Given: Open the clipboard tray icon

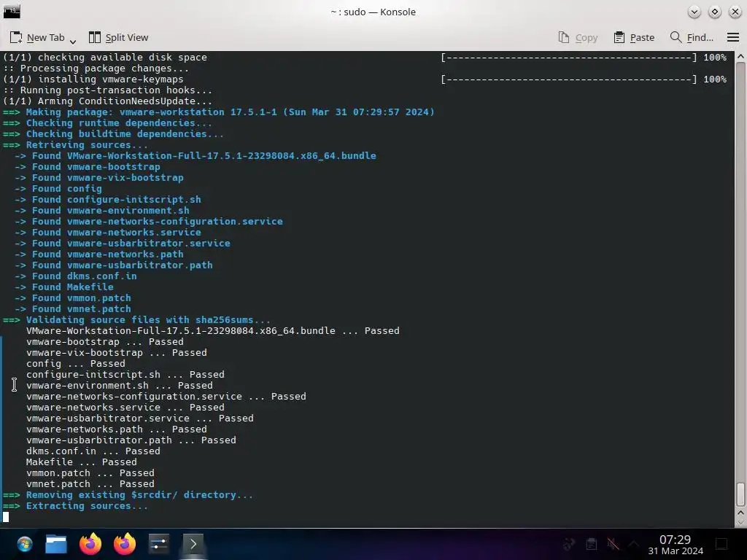Looking at the screenshot, I should 591,544.
